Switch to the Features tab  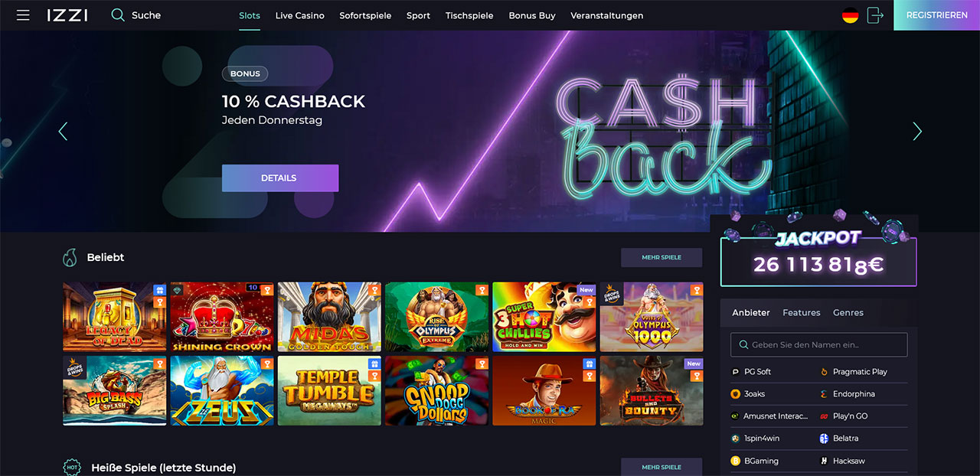point(802,312)
